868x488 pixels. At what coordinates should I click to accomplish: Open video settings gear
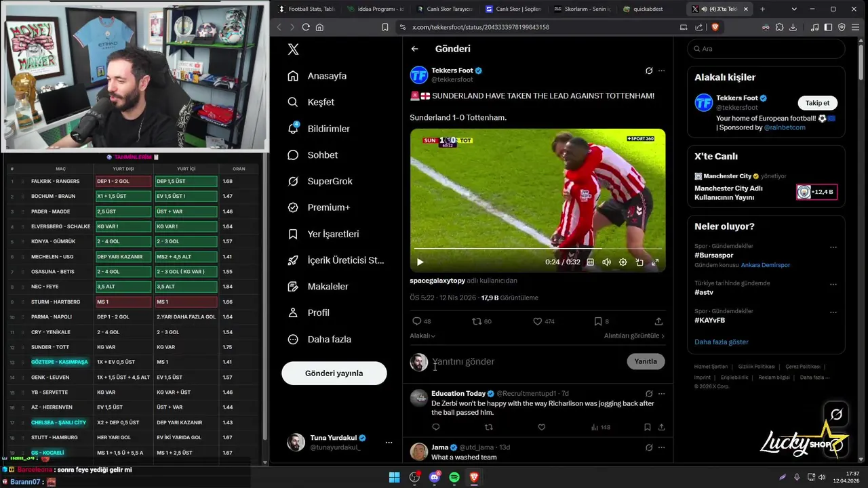pyautogui.click(x=623, y=262)
